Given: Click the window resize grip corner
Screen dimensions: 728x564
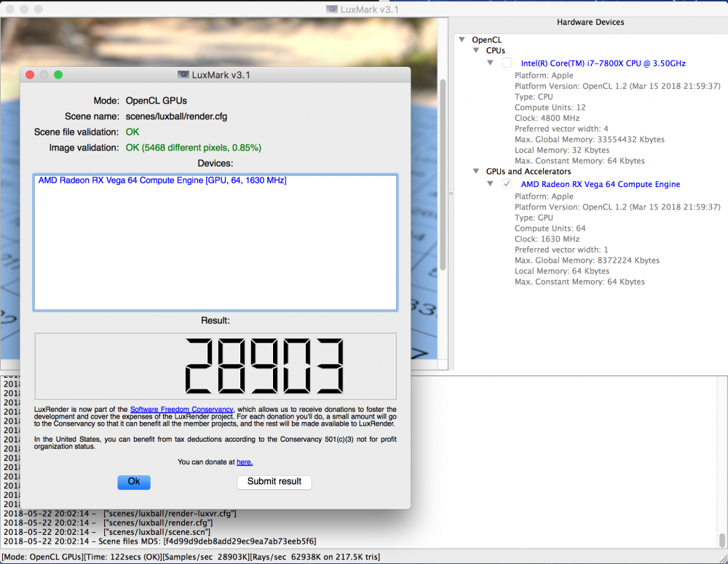Looking at the screenshot, I should coord(722,558).
